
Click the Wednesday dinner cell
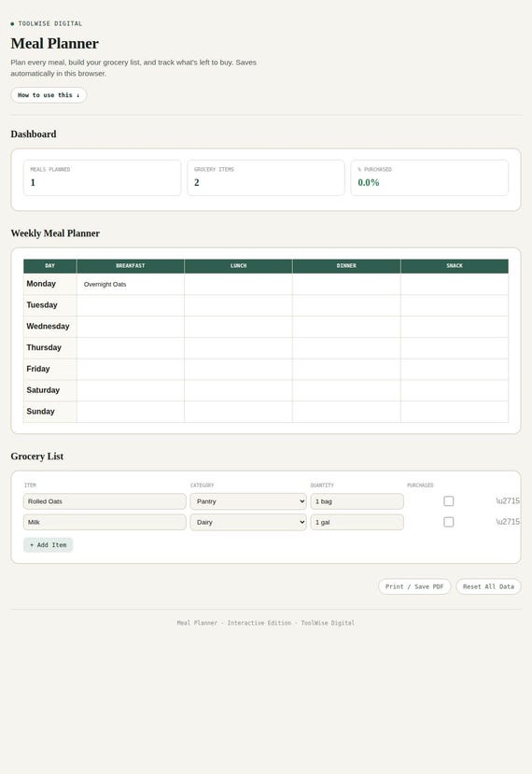[346, 327]
